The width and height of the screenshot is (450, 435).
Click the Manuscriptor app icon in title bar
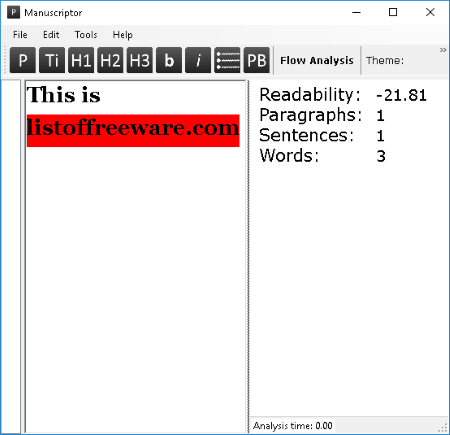coord(13,13)
